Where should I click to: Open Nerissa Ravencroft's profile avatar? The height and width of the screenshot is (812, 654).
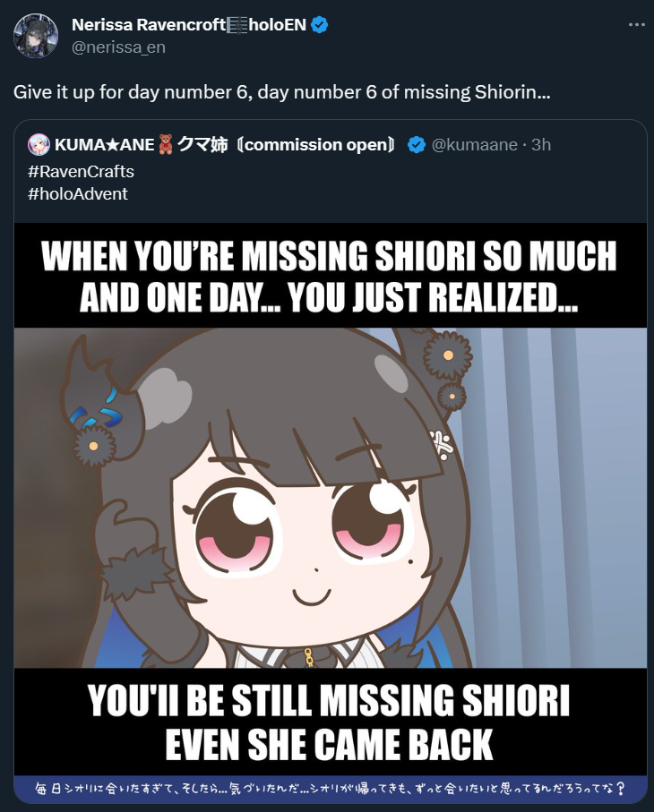[x=36, y=36]
